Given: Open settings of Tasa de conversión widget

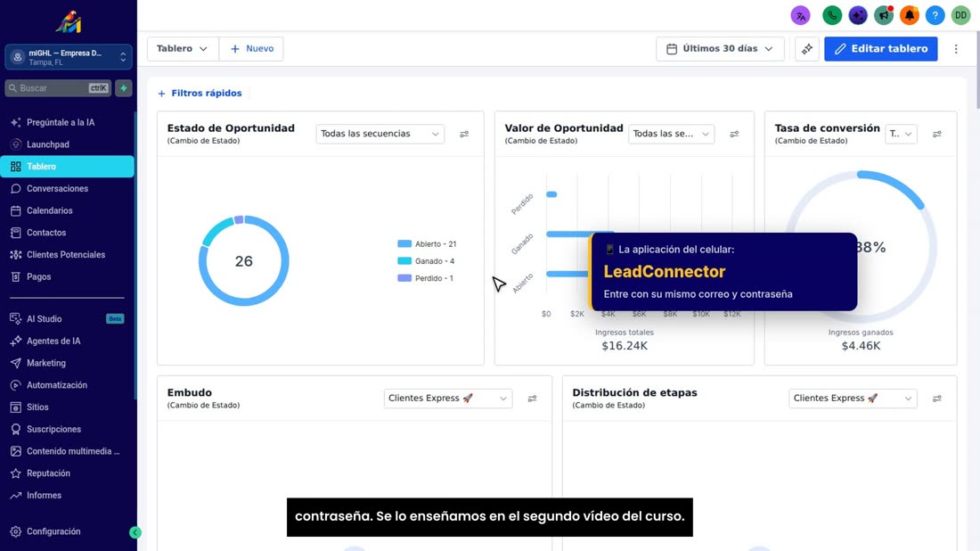Looking at the screenshot, I should click(x=937, y=134).
